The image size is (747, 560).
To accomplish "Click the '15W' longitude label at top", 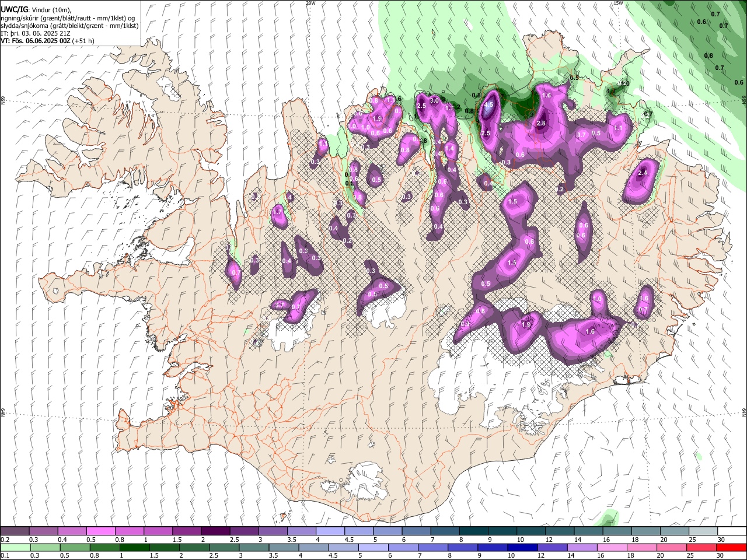I will [618, 3].
